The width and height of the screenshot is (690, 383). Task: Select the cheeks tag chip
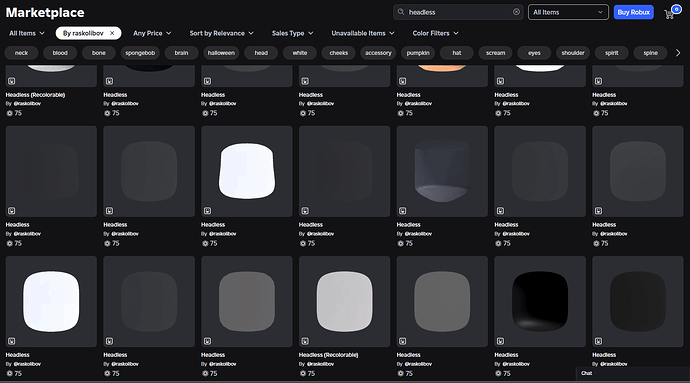338,53
